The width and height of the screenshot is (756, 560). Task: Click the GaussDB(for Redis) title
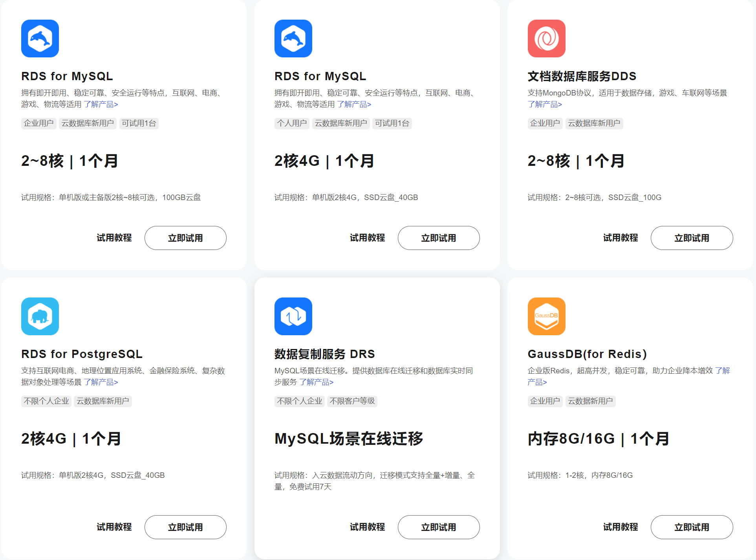pos(587,354)
